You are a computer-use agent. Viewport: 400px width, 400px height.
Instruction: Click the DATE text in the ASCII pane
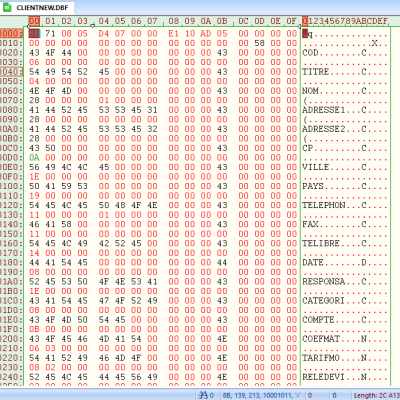[313, 262]
